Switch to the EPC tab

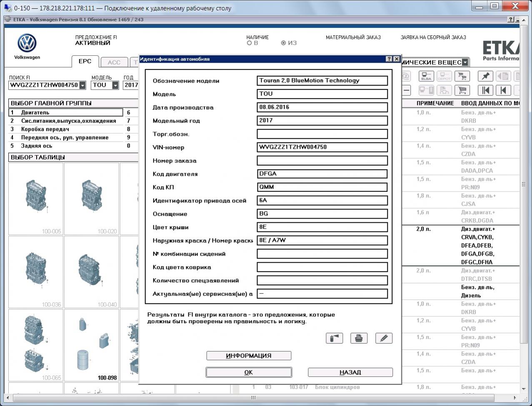85,62
